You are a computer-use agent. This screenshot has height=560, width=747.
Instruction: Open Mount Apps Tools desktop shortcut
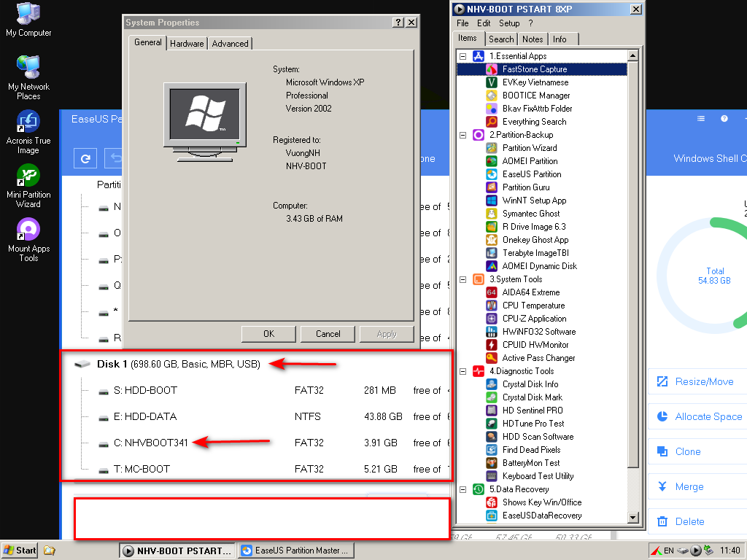click(x=28, y=240)
